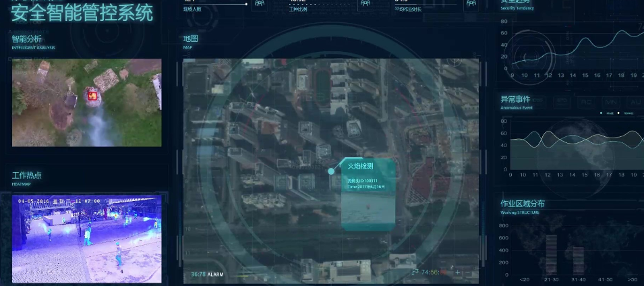
Task: Click the Security Tendency subtitle
Action: pyautogui.click(x=517, y=8)
